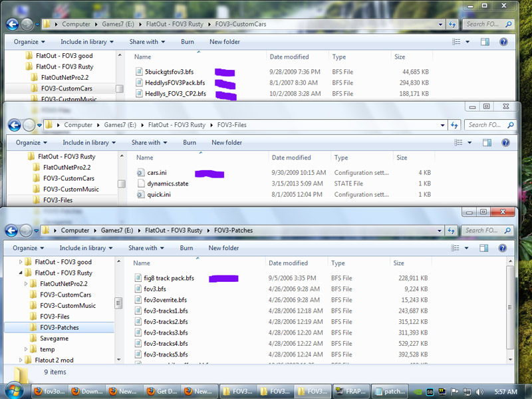Refresh the FOV3-Files window address bar
532x399 pixels.
coord(454,125)
